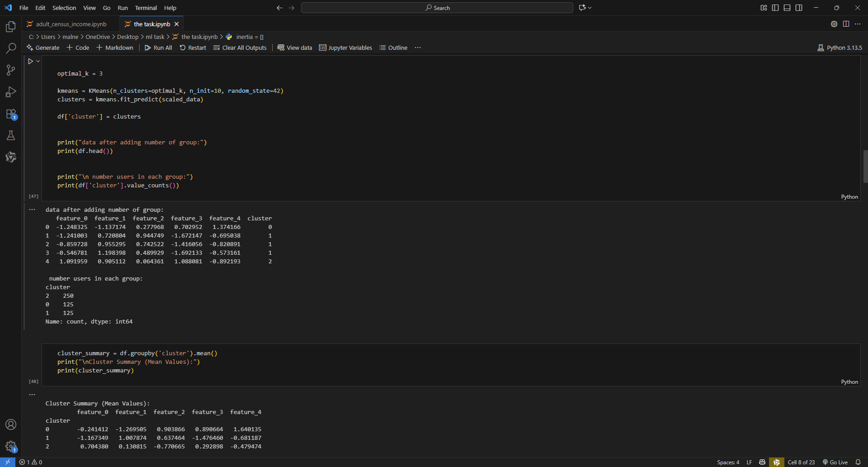The height and width of the screenshot is (467, 868).
Task: Click Run All in notebook toolbar
Action: [158, 48]
